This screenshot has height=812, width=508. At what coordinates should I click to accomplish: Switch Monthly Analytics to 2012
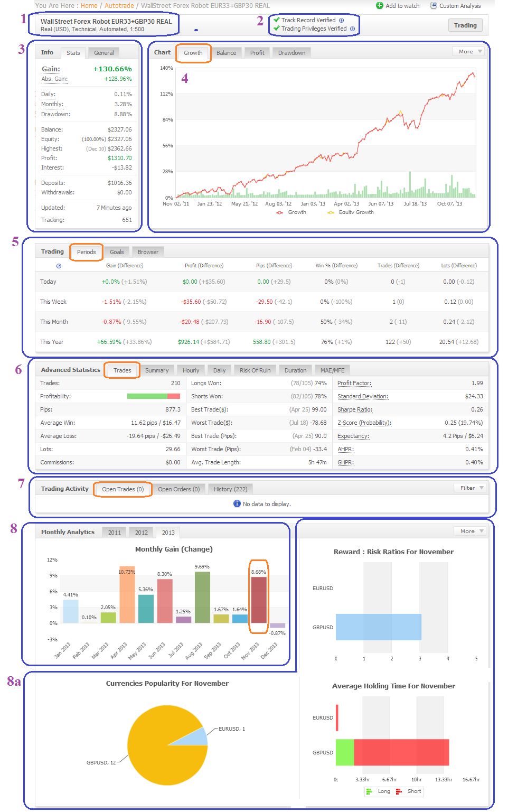tap(142, 533)
